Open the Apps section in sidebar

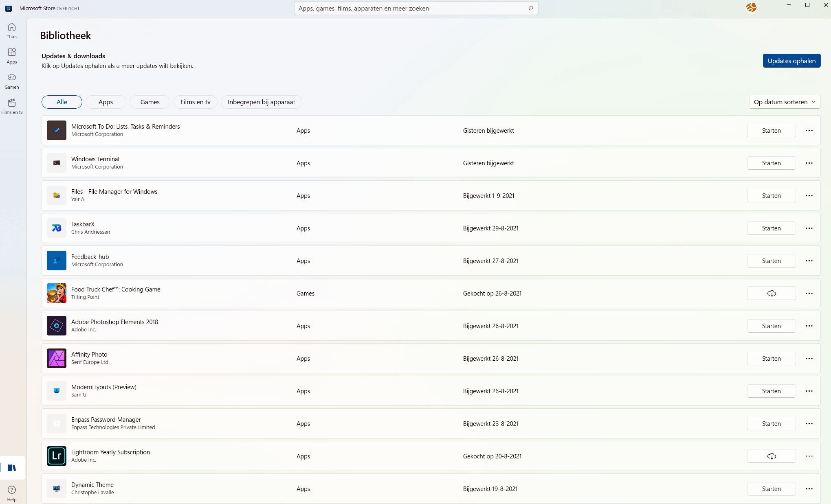click(12, 56)
